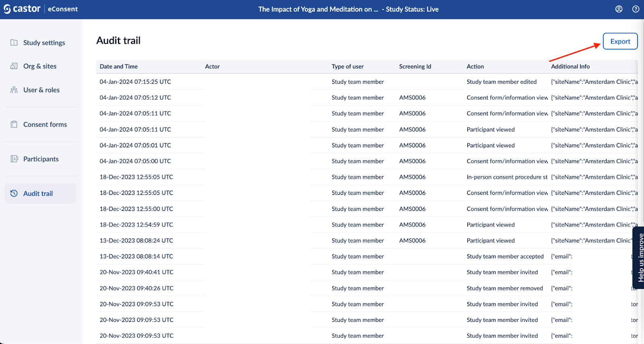Screen dimensions: 644x344
Task: Click AMS0006 in the 13-Dec-2023 08:08:24 row
Action: tap(412, 241)
